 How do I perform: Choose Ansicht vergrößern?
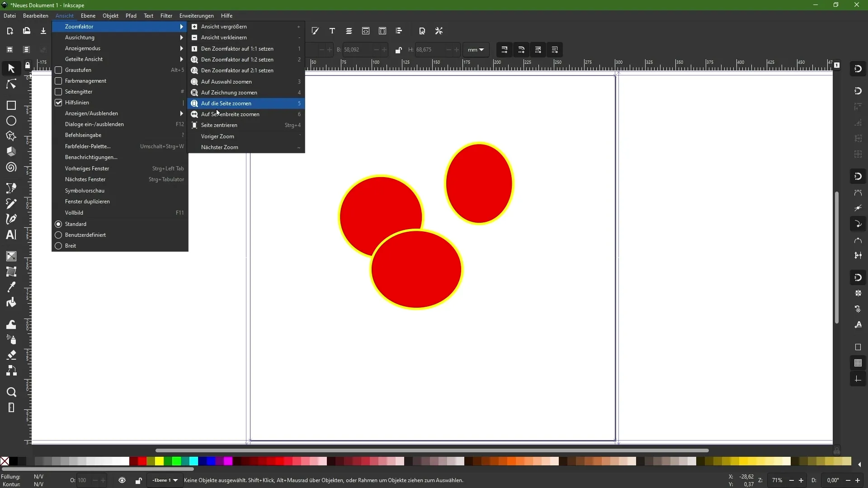pyautogui.click(x=246, y=27)
